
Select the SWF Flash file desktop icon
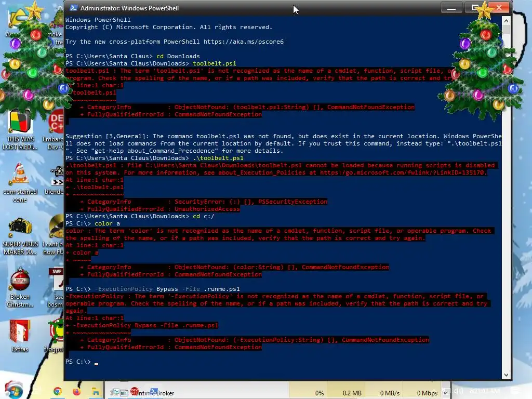click(56, 288)
